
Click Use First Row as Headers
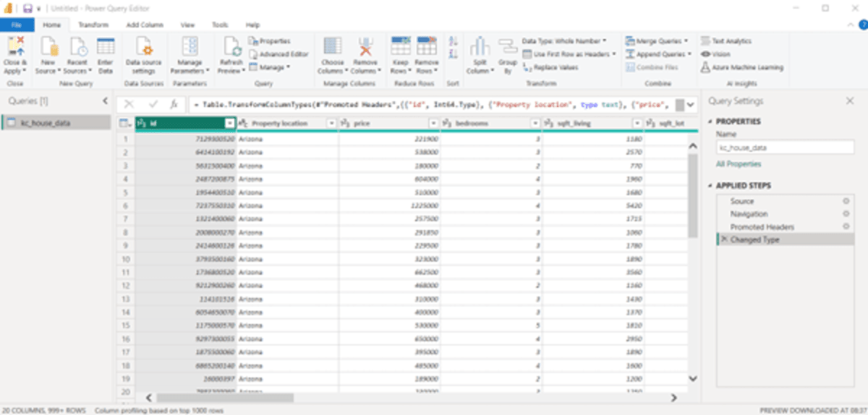click(x=569, y=54)
